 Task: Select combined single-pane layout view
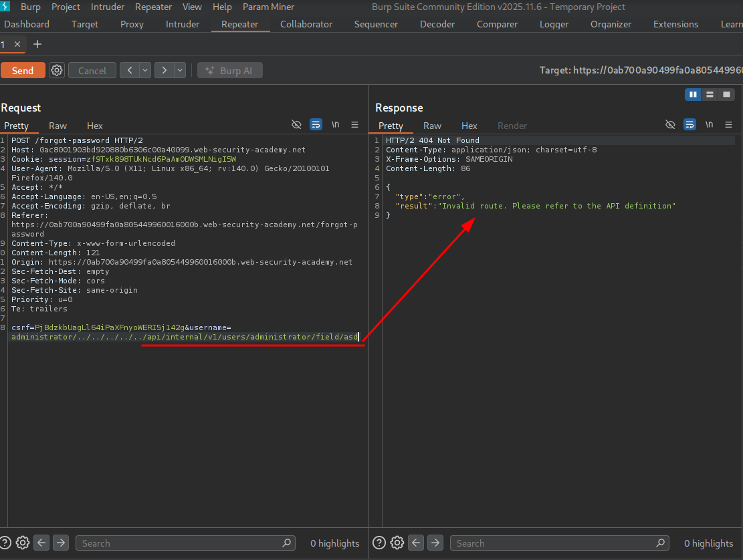pyautogui.click(x=726, y=95)
